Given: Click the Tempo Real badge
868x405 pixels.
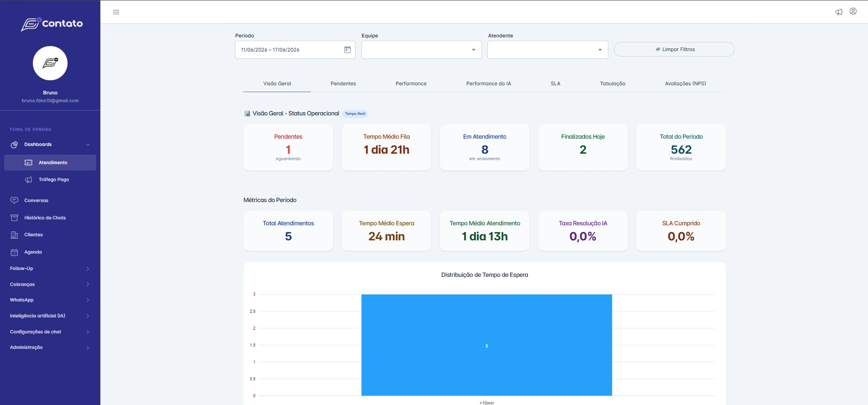Looking at the screenshot, I should point(355,114).
